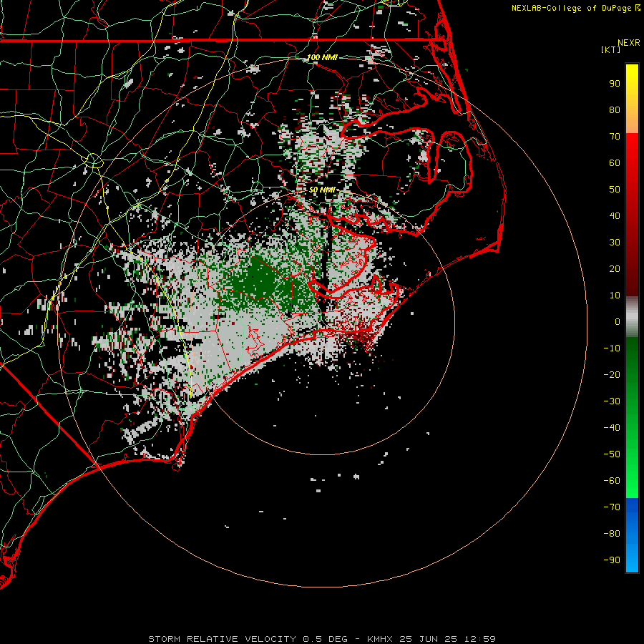Click the -30 scale value
This screenshot has width=644, height=644.
(x=612, y=401)
